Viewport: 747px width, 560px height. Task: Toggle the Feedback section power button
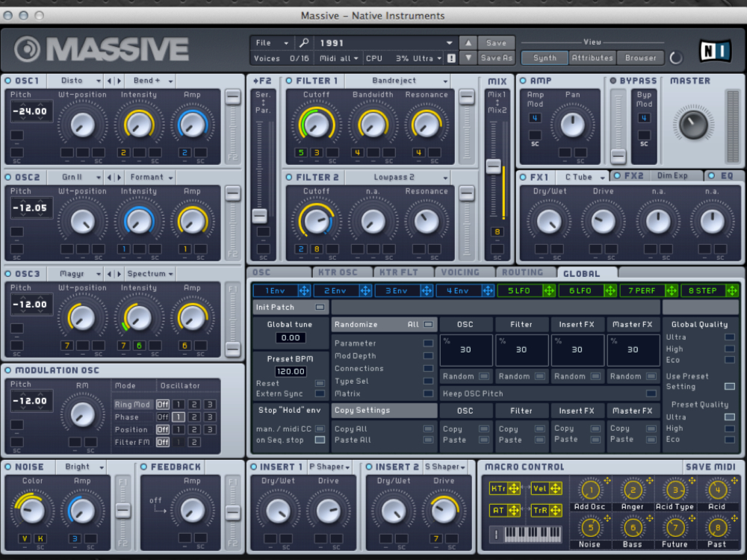pyautogui.click(x=144, y=467)
